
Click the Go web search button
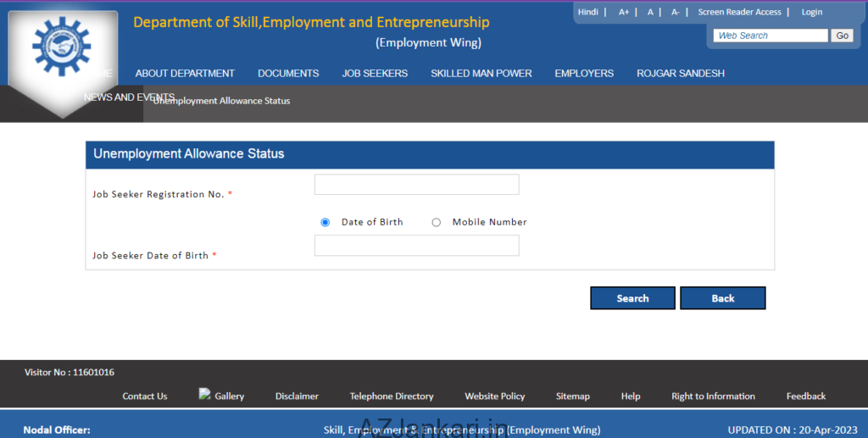click(842, 36)
